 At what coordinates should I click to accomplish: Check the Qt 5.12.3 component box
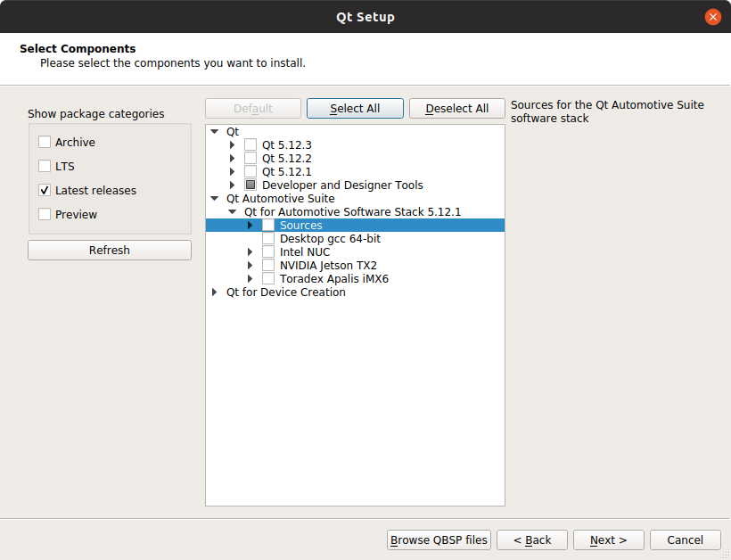251,144
